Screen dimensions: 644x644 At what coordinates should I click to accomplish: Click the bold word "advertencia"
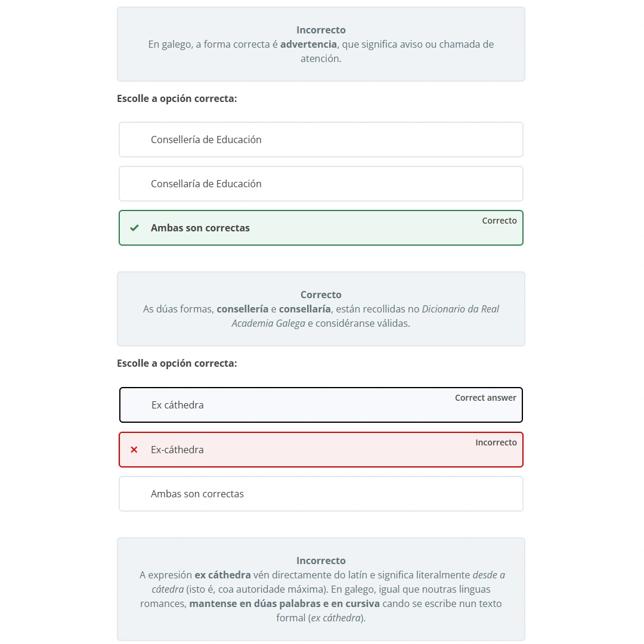tap(308, 44)
